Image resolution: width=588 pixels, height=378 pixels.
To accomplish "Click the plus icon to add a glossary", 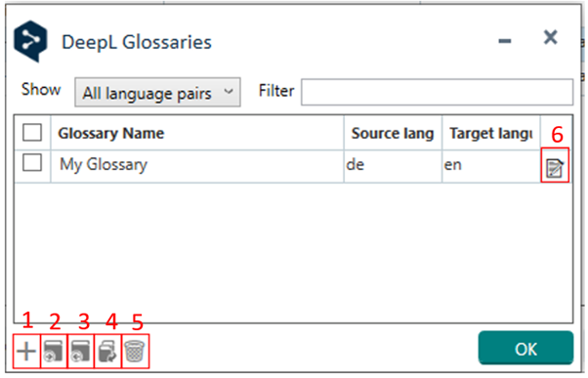I will (x=26, y=352).
